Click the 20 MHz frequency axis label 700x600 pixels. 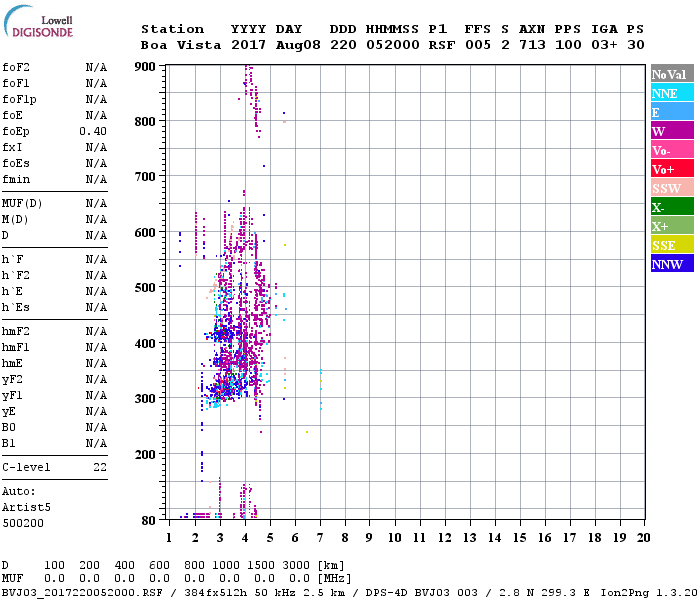pos(643,538)
